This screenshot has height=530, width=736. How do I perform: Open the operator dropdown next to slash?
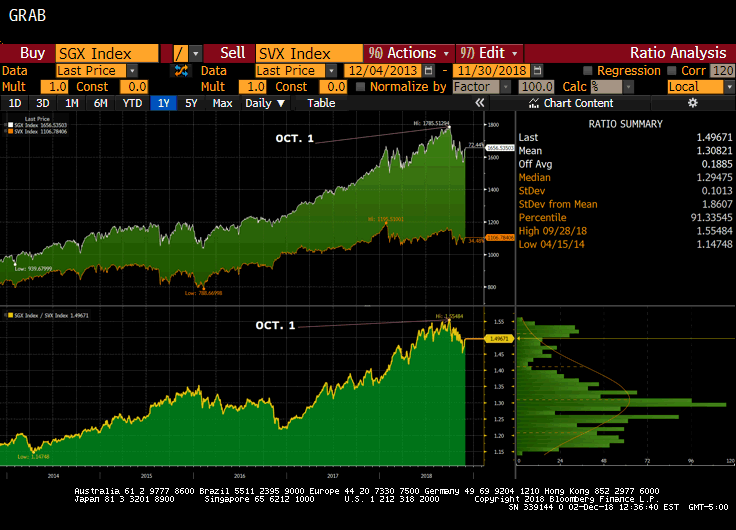point(196,54)
